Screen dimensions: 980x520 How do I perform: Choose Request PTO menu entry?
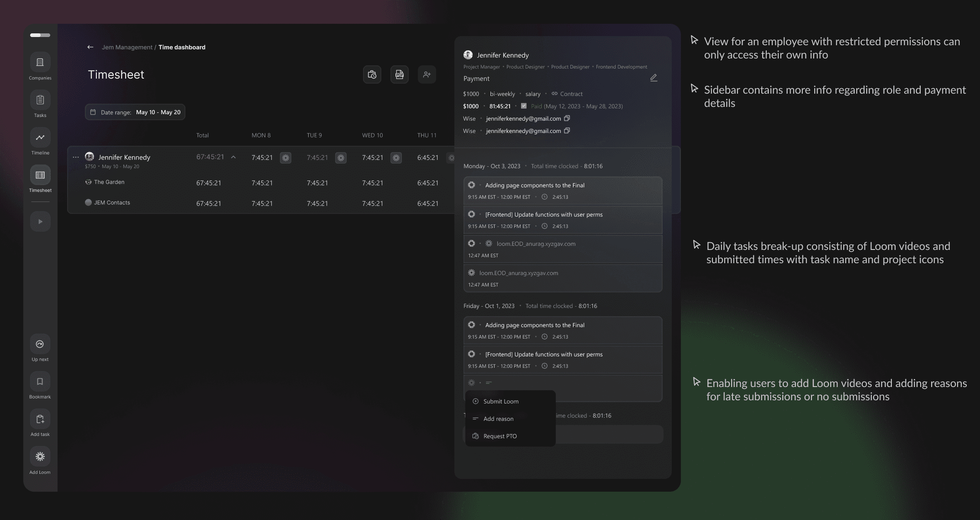pyautogui.click(x=500, y=436)
